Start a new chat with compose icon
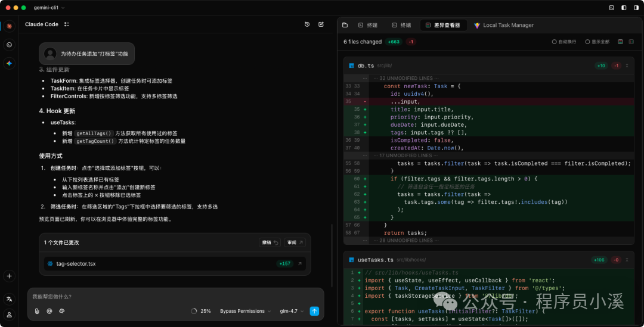This screenshot has width=644, height=327. [x=321, y=24]
